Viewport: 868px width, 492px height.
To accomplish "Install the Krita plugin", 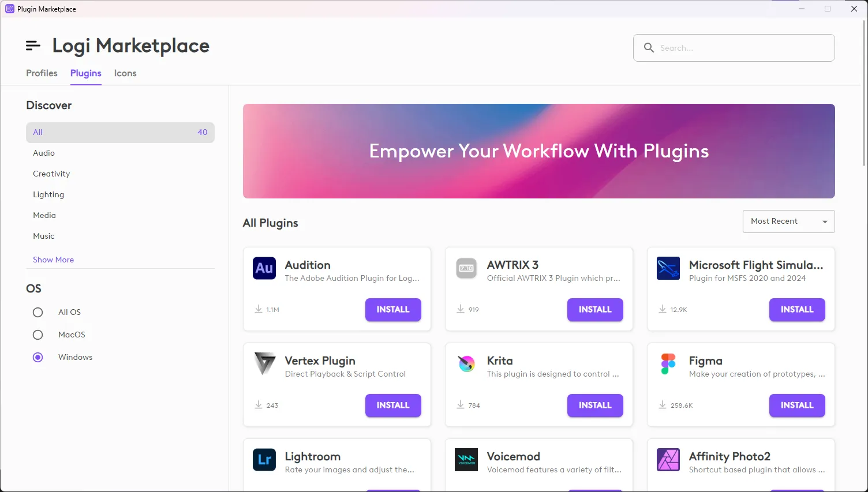I will (595, 405).
